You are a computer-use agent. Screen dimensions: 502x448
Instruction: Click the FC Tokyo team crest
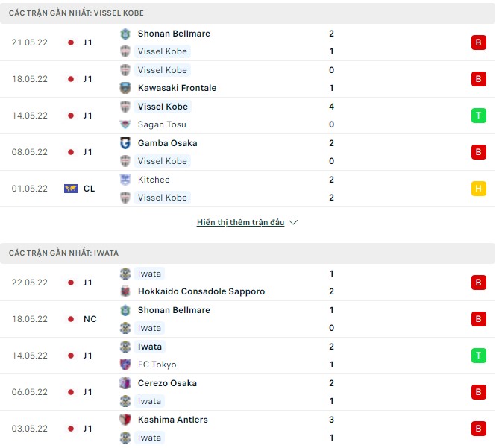(x=125, y=365)
